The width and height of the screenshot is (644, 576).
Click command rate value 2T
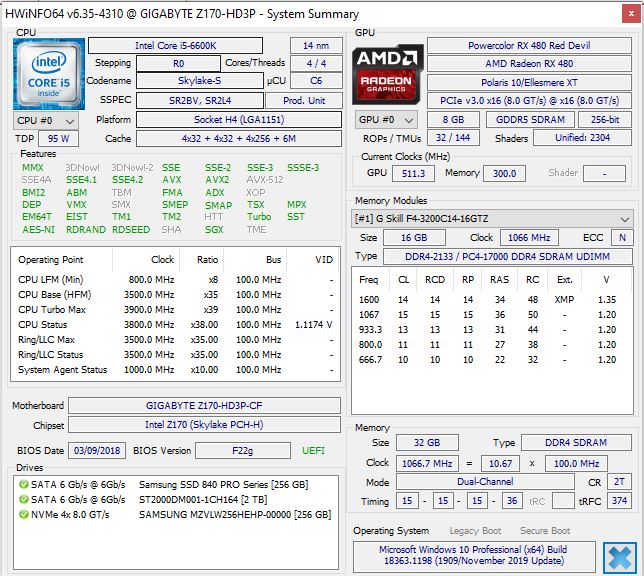tap(619, 482)
